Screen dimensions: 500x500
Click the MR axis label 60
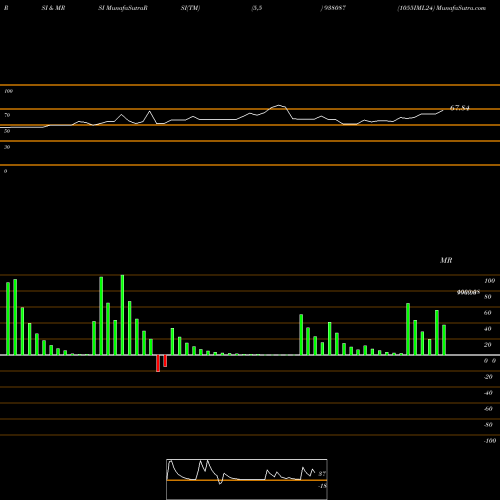pos(488,313)
